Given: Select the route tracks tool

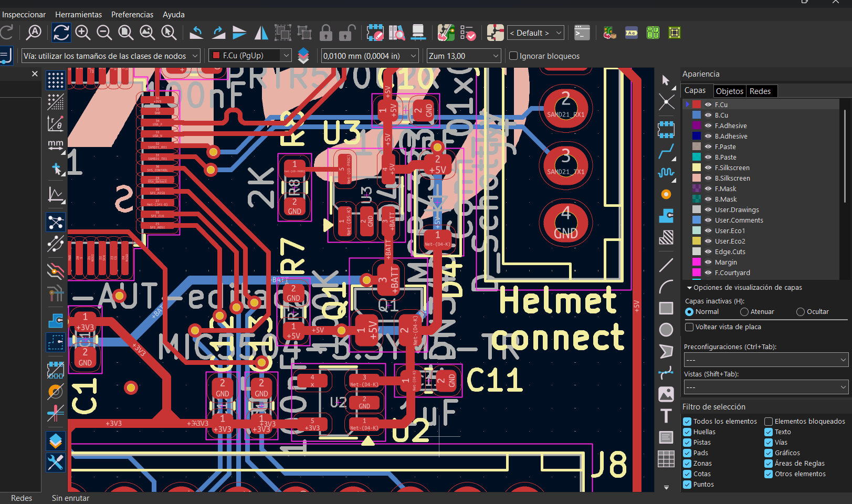Looking at the screenshot, I should pos(666,152).
